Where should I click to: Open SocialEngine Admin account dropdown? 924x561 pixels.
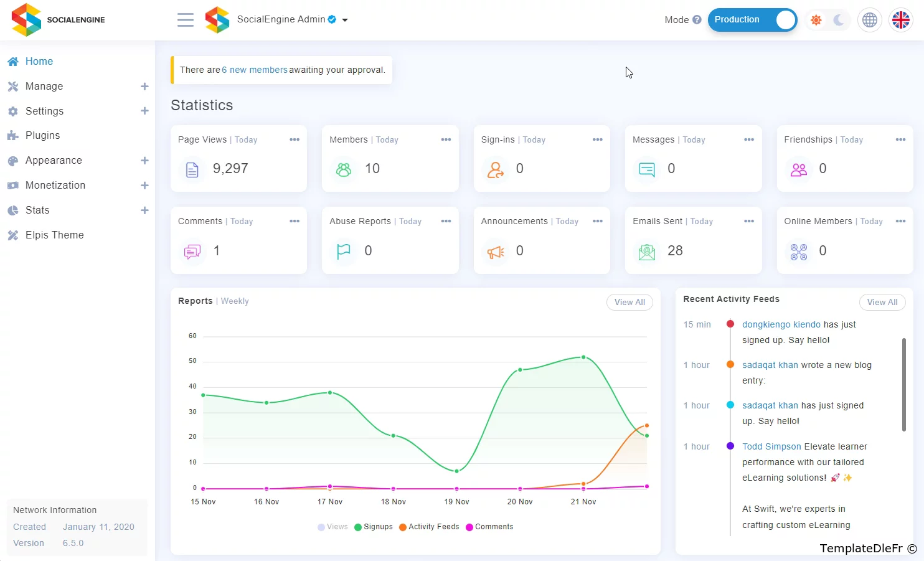[345, 20]
